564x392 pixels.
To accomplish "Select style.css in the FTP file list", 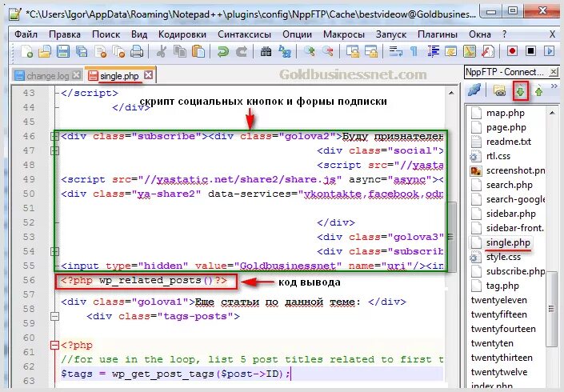I will pyautogui.click(x=503, y=257).
